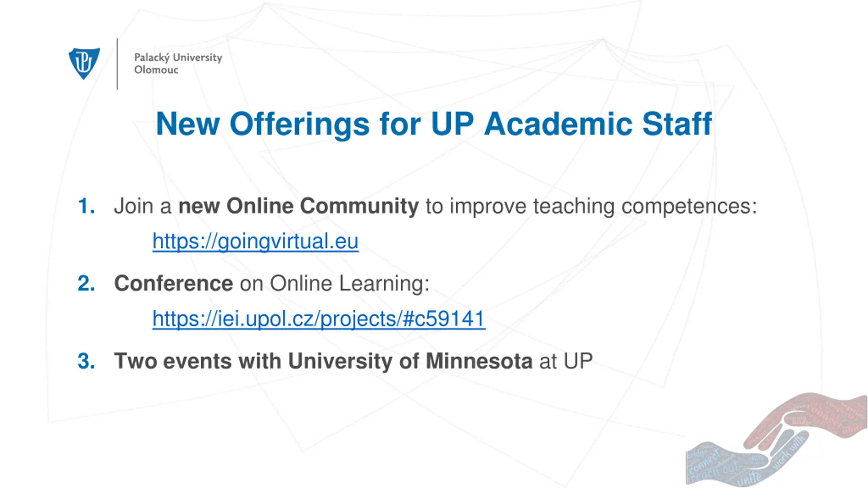Click the word Olomouc under the university name

click(156, 70)
